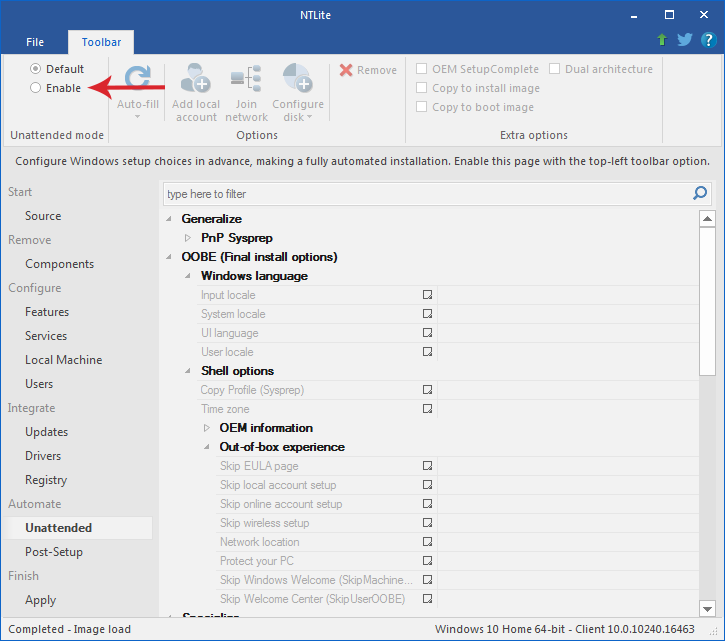This screenshot has width=725, height=641.
Task: Collapse the Out-of-box experience group
Action: click(207, 447)
